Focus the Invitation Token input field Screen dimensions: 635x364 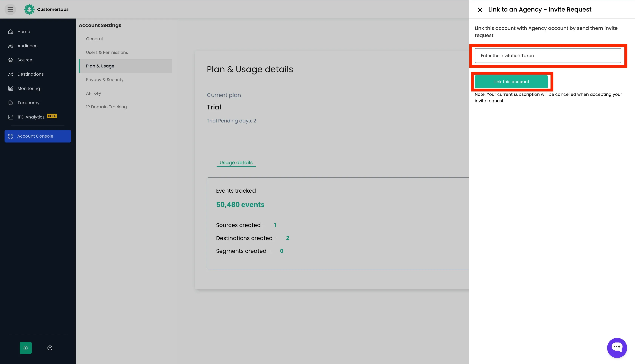pos(548,56)
